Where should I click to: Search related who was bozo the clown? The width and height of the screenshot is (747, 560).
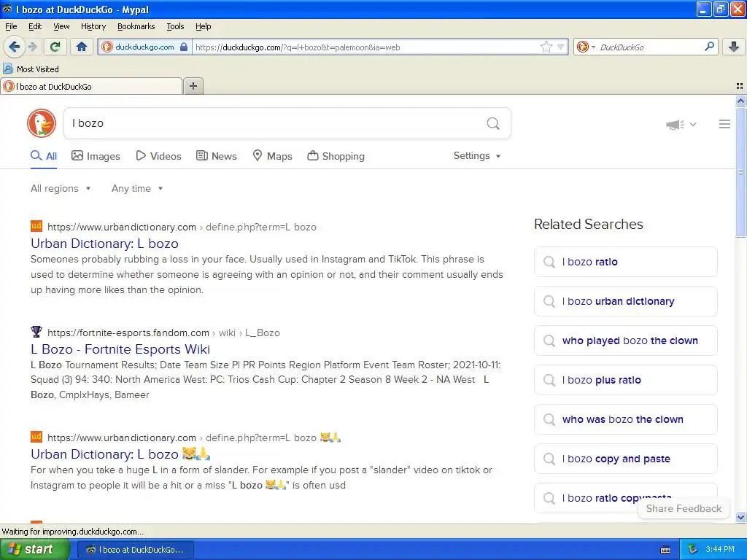(x=625, y=419)
